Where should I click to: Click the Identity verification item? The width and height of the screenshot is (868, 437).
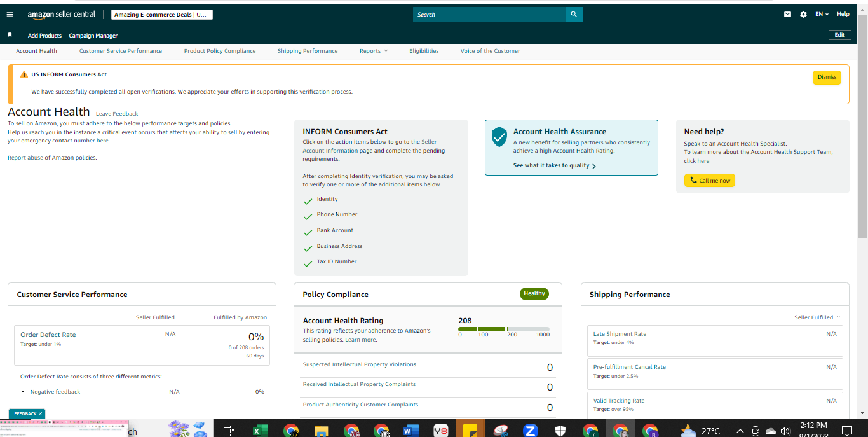tap(327, 199)
